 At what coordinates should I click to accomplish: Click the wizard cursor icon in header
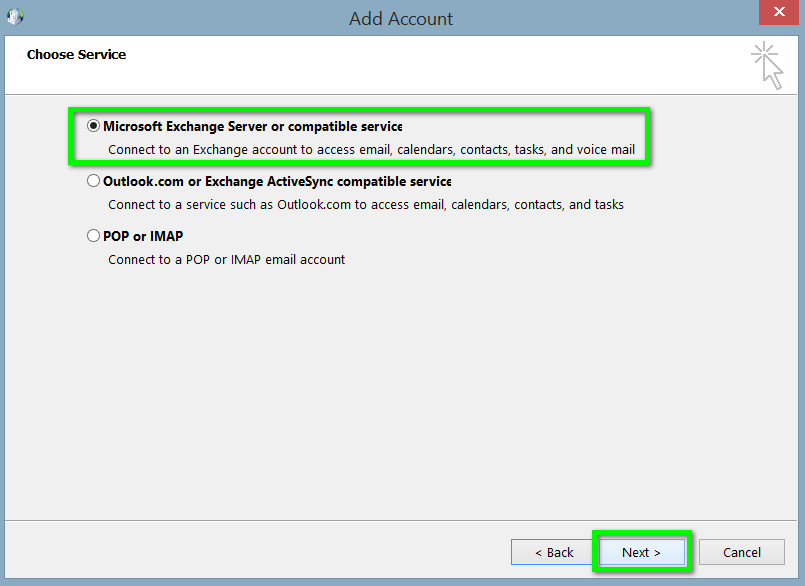click(768, 65)
